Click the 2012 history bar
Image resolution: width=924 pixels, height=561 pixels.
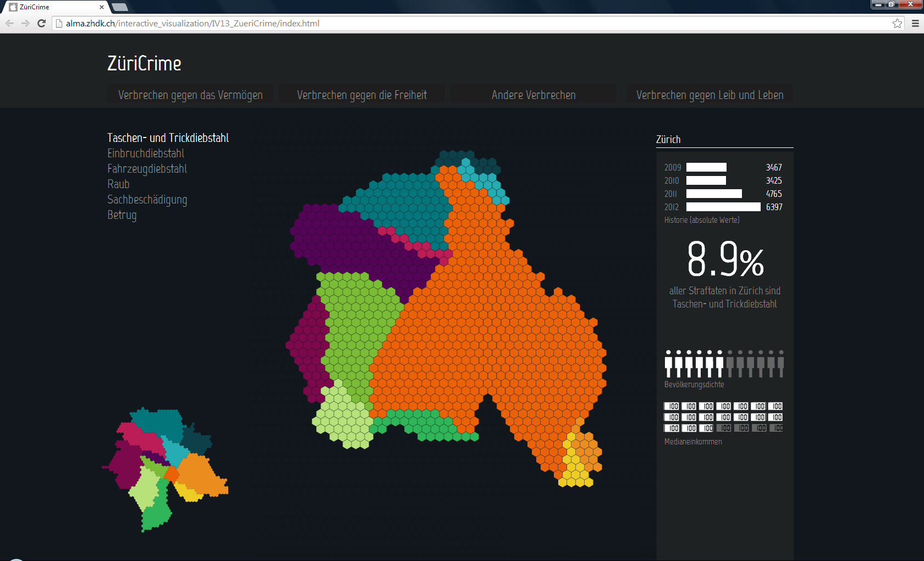pos(723,207)
